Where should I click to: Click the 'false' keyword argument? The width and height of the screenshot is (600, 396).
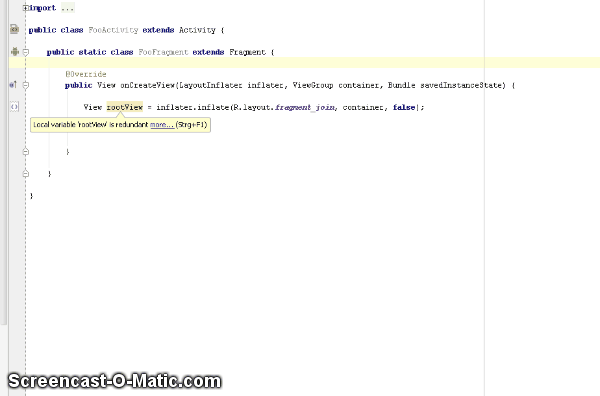[x=404, y=108]
